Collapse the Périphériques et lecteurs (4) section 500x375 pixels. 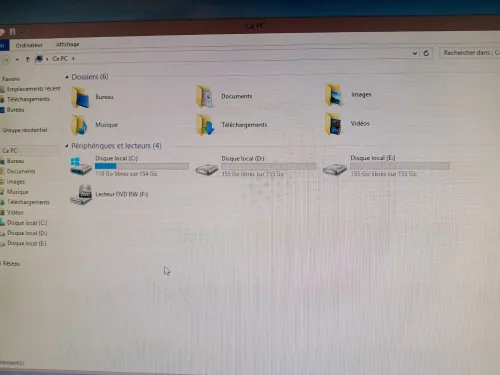pyautogui.click(x=67, y=146)
